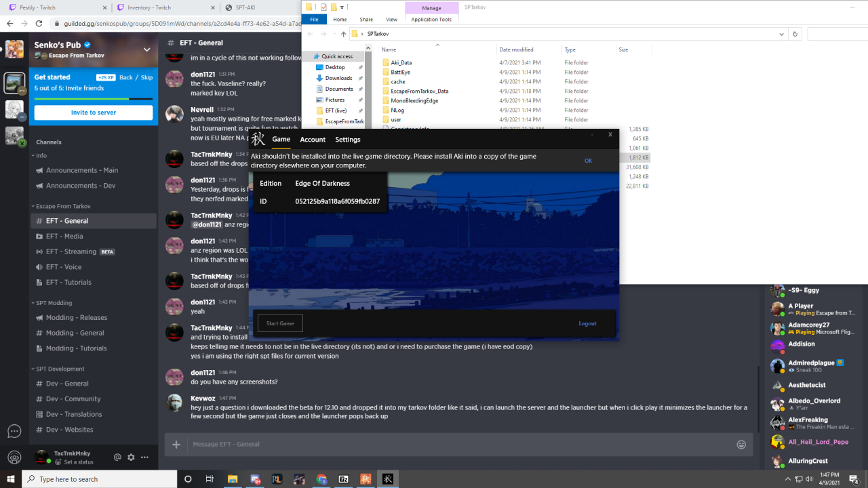
Task: Click the Aki launcher logo icon
Action: tap(258, 139)
